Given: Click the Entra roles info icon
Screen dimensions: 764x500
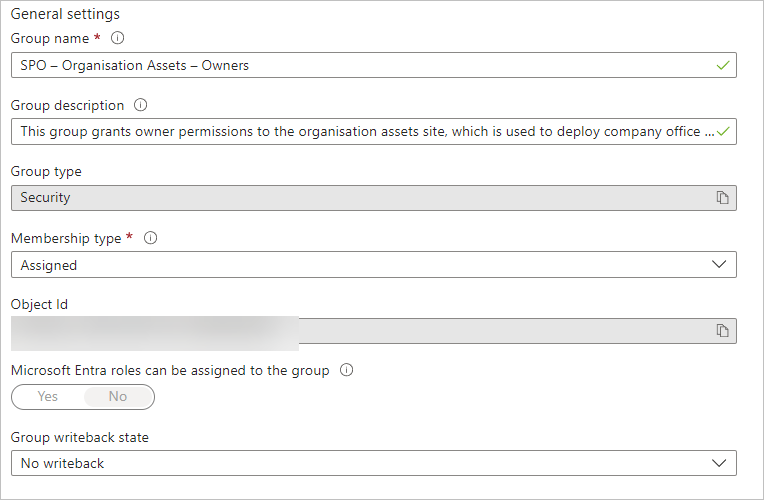Looking at the screenshot, I should click(347, 370).
